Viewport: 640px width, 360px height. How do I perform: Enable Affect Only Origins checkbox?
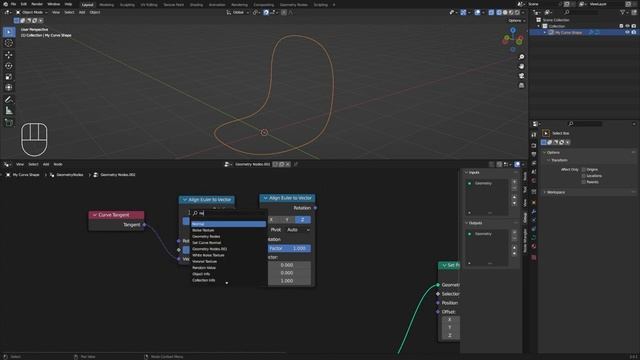click(584, 169)
